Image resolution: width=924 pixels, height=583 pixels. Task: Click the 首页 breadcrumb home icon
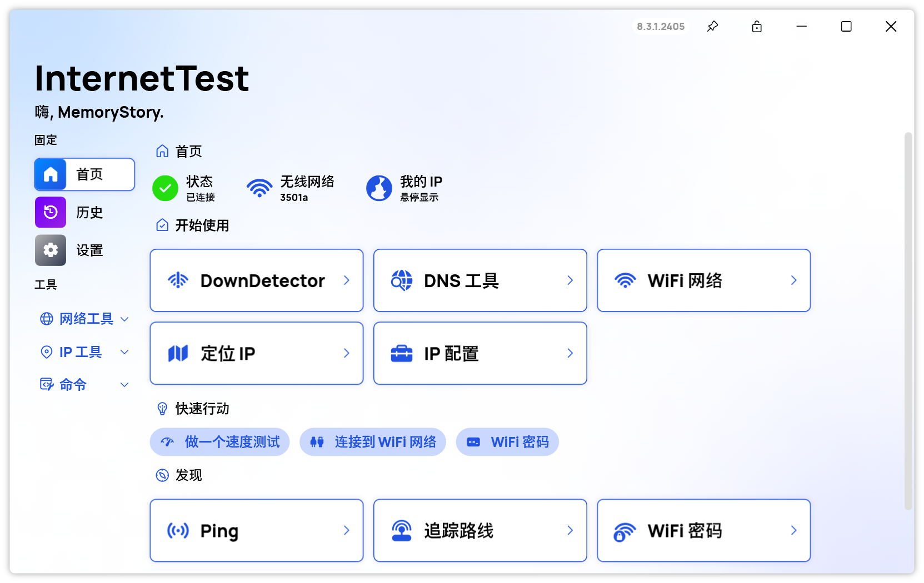point(162,151)
